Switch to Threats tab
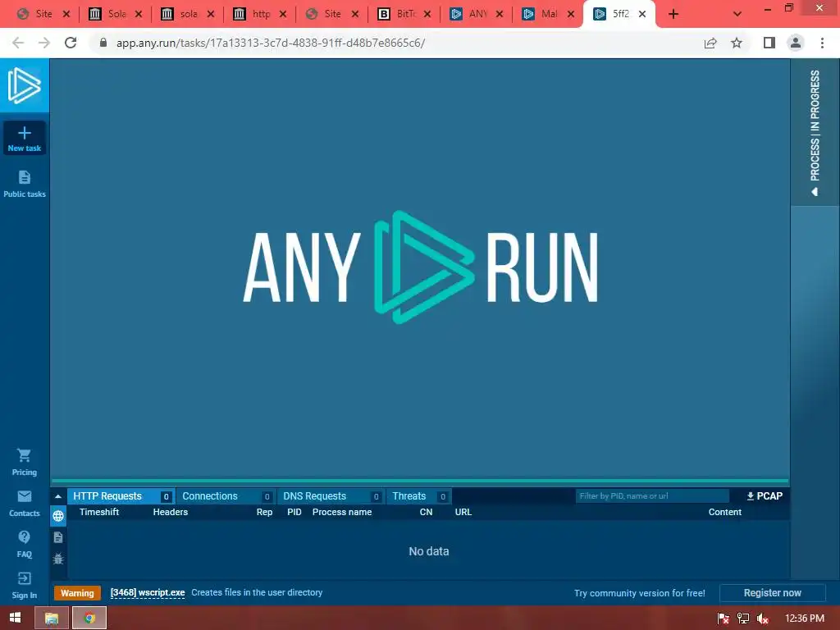 pyautogui.click(x=418, y=496)
